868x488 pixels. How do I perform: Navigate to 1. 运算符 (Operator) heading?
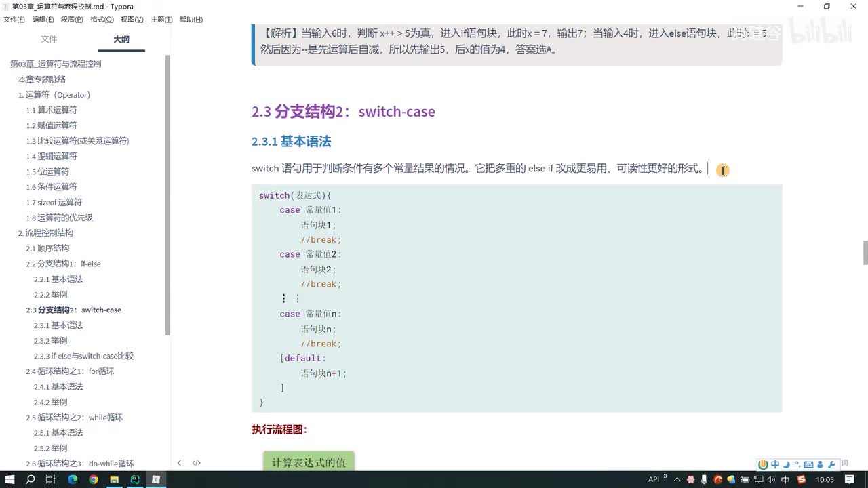click(x=54, y=95)
